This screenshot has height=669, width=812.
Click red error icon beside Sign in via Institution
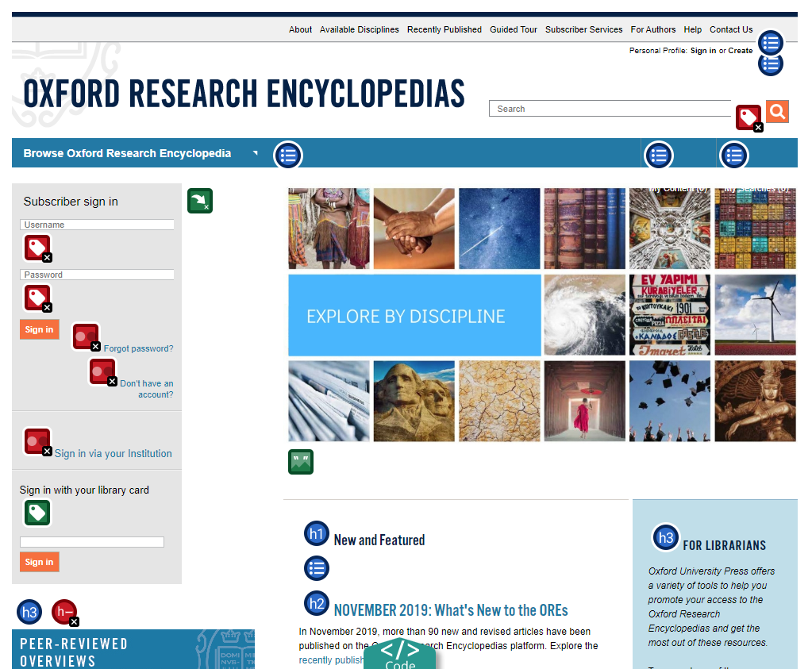(37, 441)
